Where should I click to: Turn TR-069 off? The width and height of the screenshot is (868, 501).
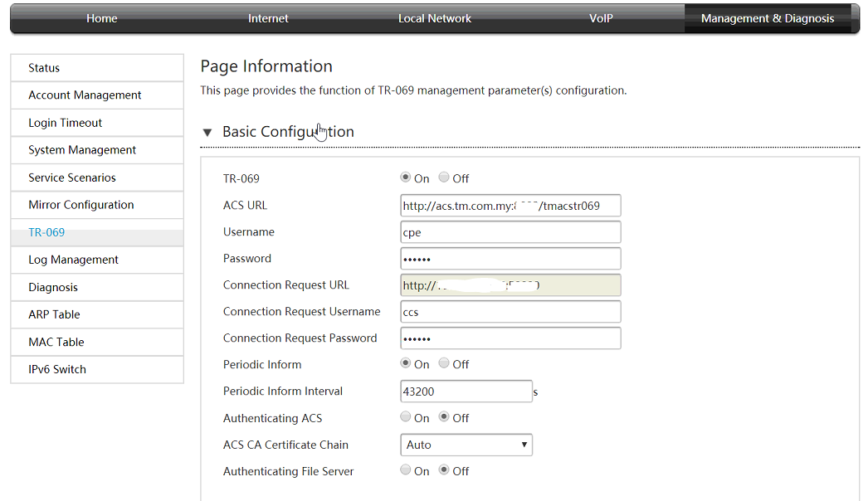click(444, 178)
